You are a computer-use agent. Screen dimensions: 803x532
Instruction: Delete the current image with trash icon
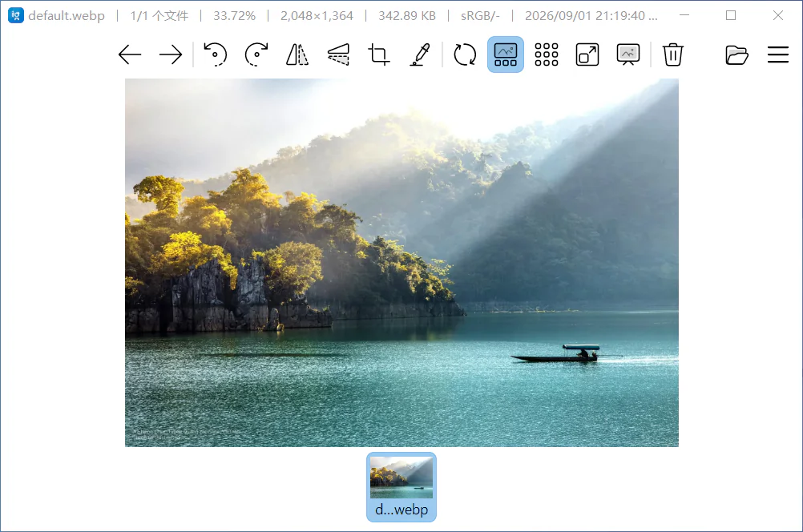click(x=673, y=54)
